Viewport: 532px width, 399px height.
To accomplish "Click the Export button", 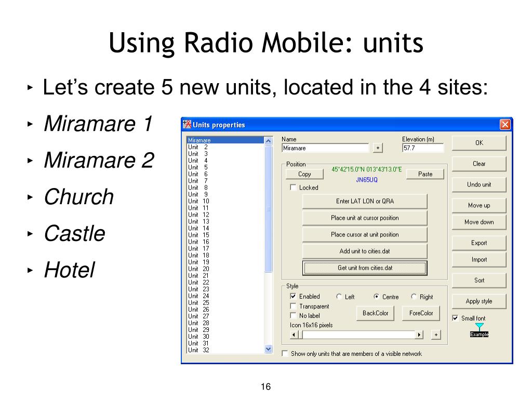I will coord(479,243).
